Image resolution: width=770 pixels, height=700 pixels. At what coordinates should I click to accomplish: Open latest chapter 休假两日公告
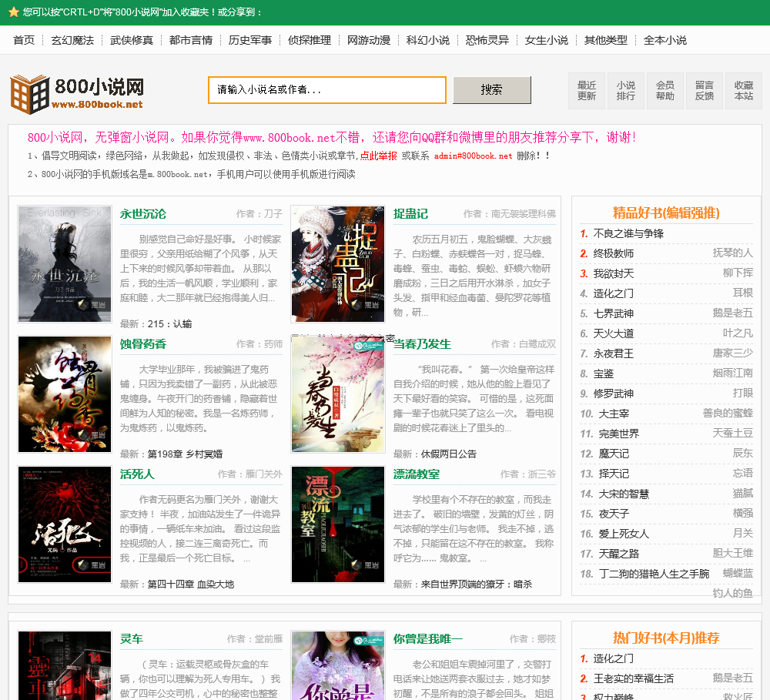click(x=449, y=454)
